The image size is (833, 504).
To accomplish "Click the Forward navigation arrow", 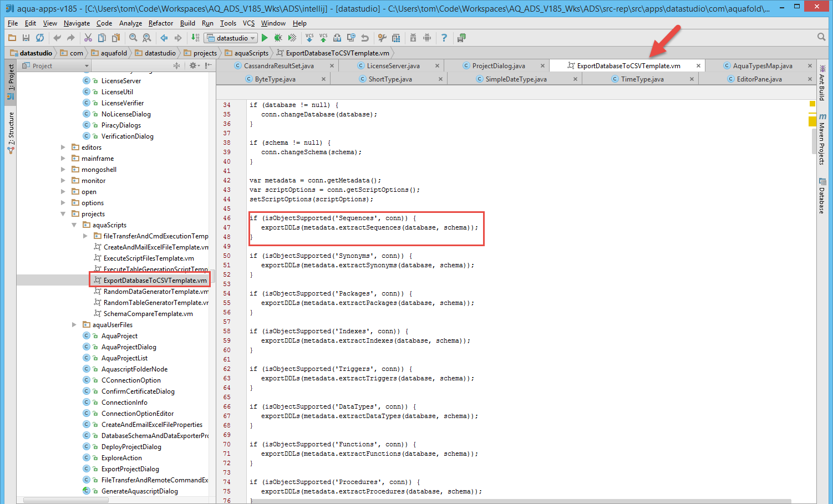I will click(x=178, y=38).
